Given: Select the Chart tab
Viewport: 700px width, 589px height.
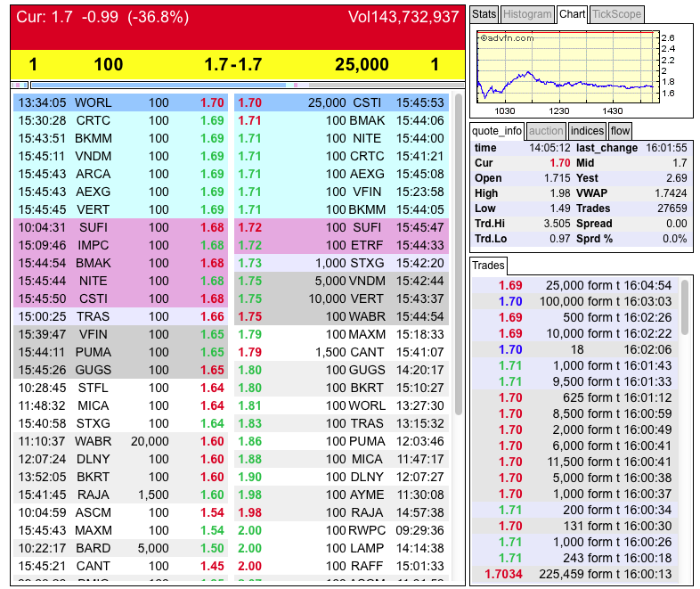Looking at the screenshot, I should [x=572, y=14].
